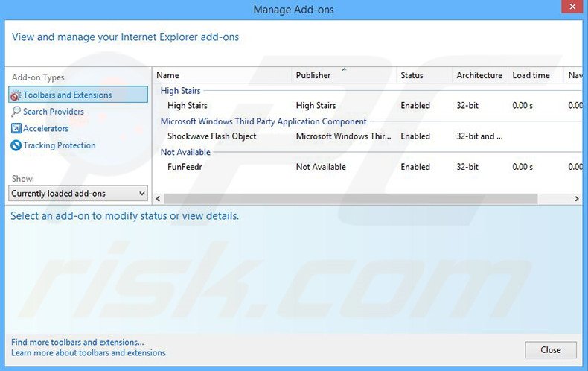Click the 'Microsoft Windows Thir...' publisher cell

tap(344, 136)
